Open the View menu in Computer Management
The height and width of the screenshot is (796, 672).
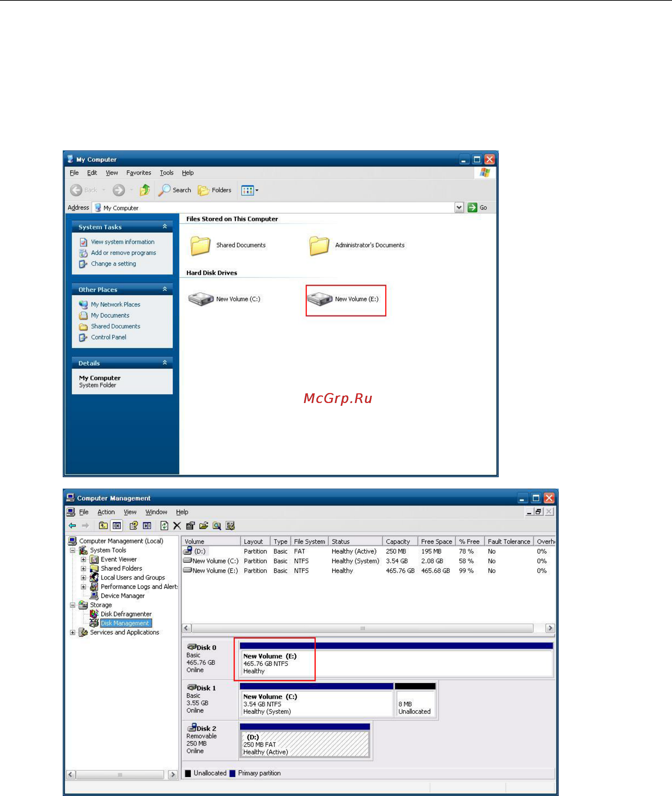coord(130,512)
